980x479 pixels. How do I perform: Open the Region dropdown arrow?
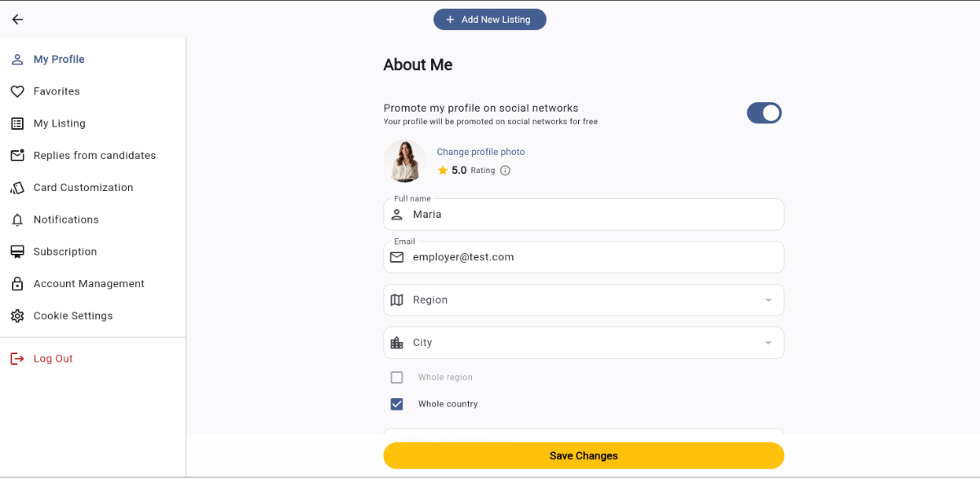tap(768, 300)
